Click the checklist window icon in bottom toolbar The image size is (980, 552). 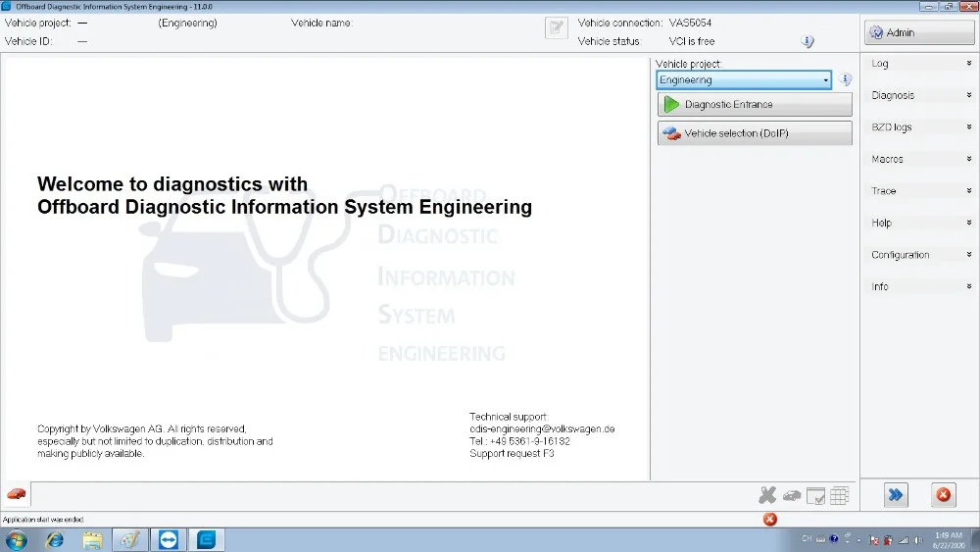815,496
